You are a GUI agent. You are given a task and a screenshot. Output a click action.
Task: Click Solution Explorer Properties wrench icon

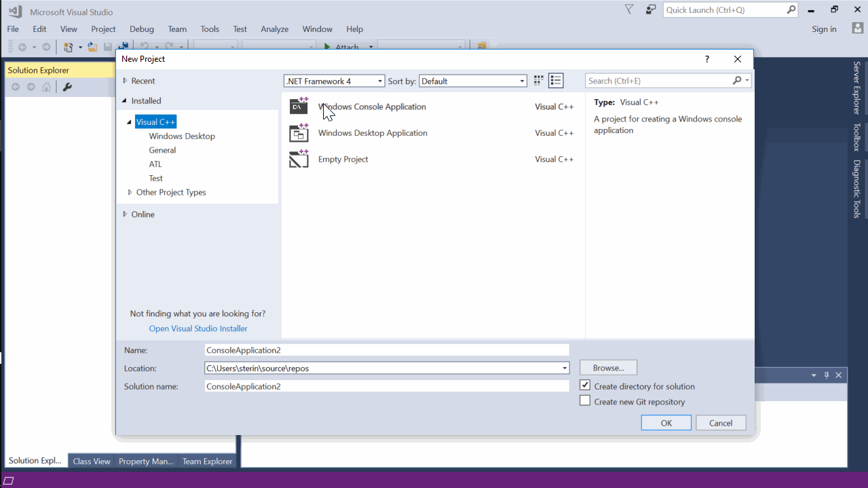(x=67, y=87)
